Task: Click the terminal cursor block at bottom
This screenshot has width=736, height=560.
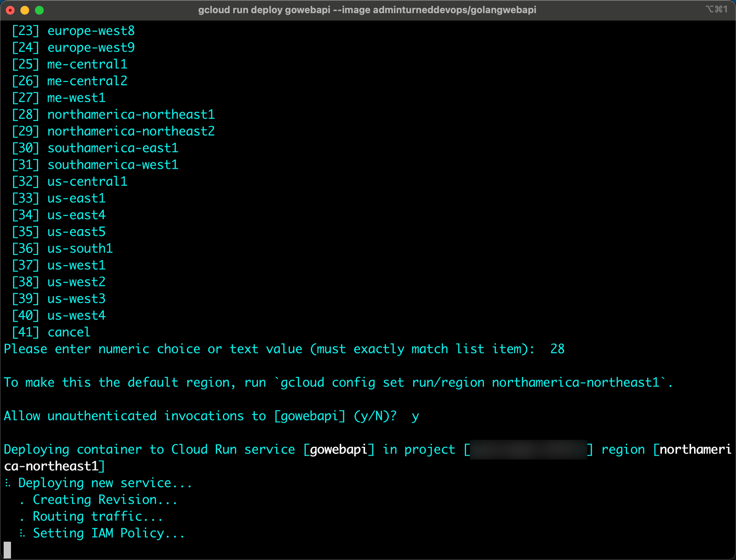Action: [7, 550]
